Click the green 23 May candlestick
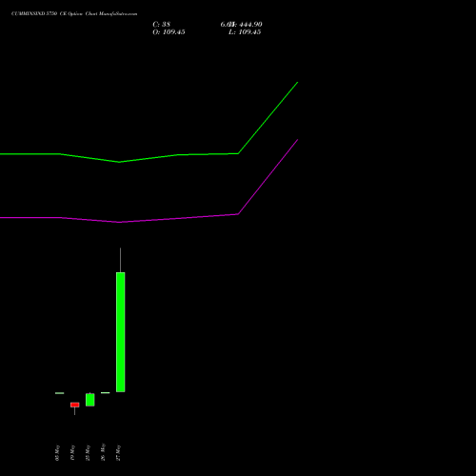The image size is (476, 476). [89, 400]
